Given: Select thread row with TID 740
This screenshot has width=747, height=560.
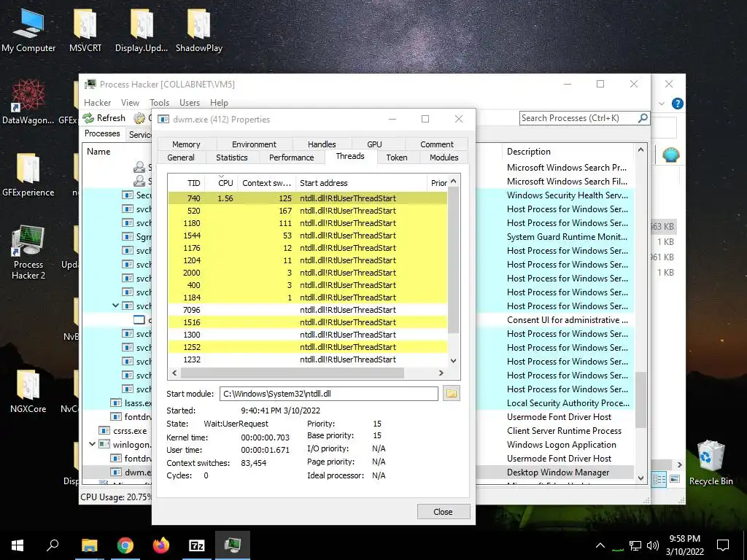Looking at the screenshot, I should (308, 198).
